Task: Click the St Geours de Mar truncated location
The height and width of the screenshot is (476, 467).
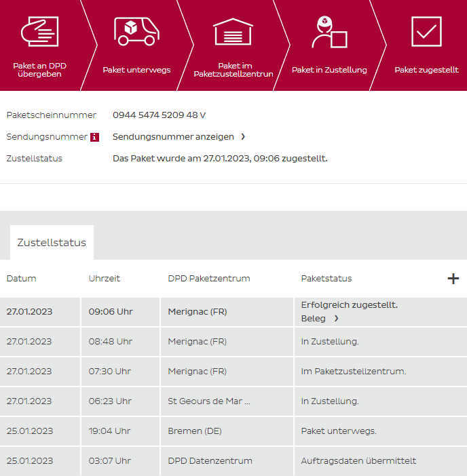Action: click(209, 401)
